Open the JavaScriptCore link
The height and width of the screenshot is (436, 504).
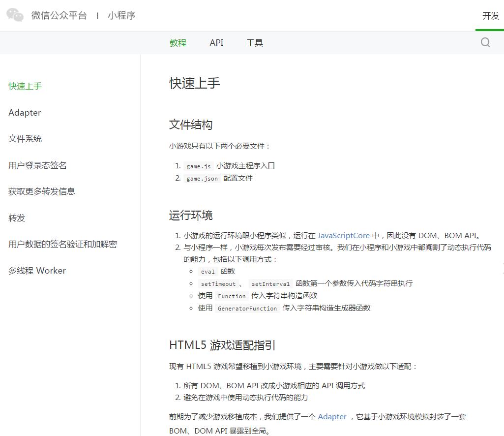click(x=344, y=235)
